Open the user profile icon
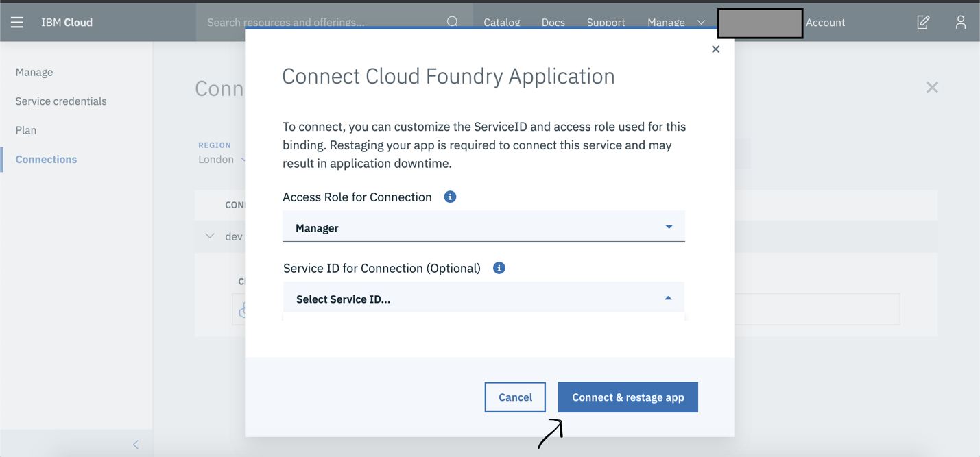The image size is (980, 457). 961,22
